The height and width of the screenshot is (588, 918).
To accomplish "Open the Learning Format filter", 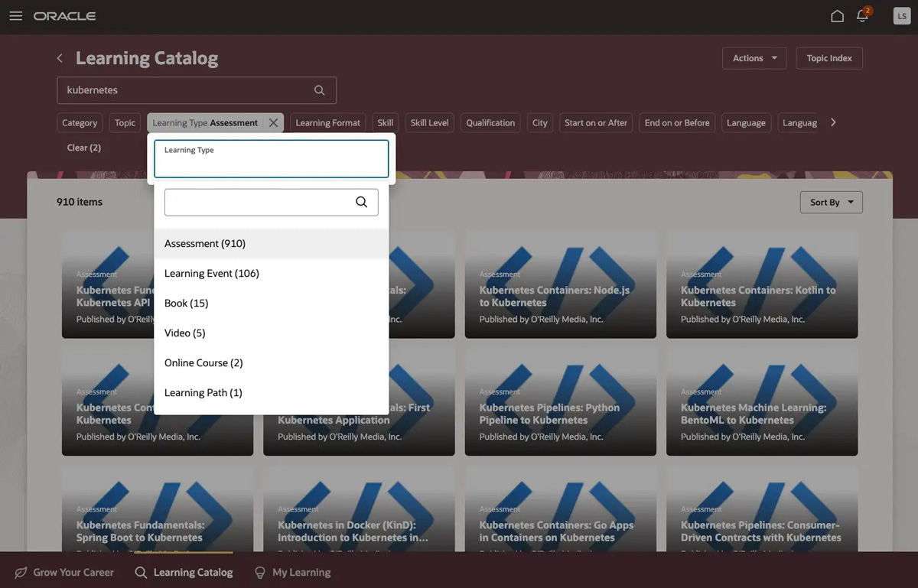I will 328,122.
